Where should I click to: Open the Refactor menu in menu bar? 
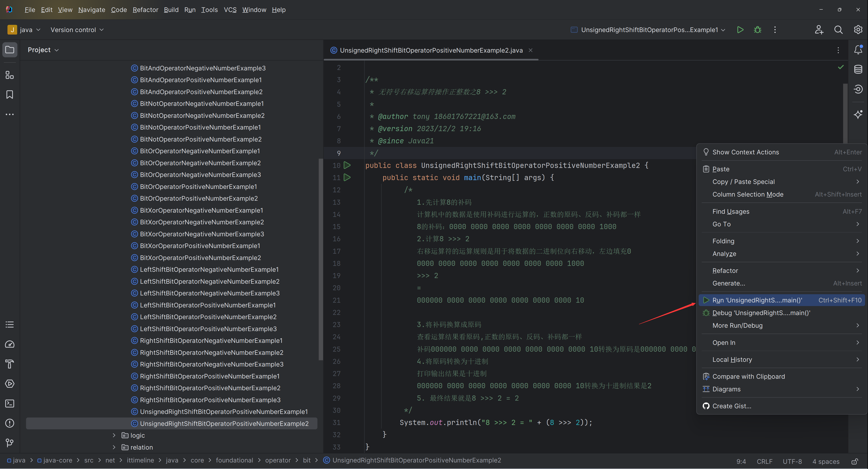(x=145, y=10)
